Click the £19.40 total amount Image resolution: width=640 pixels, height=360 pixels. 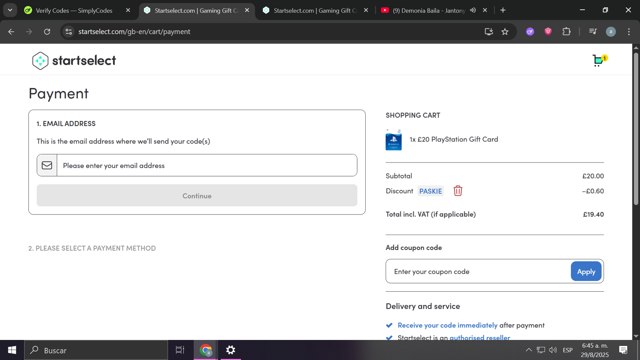593,214
